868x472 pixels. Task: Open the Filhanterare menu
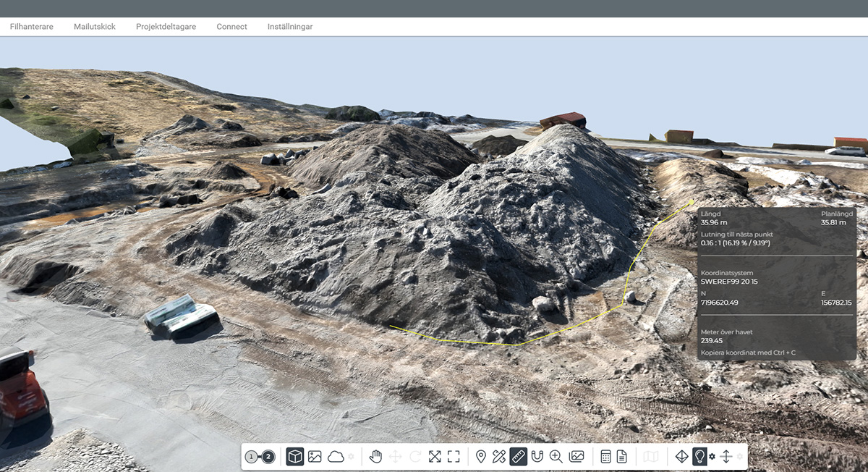click(x=31, y=27)
